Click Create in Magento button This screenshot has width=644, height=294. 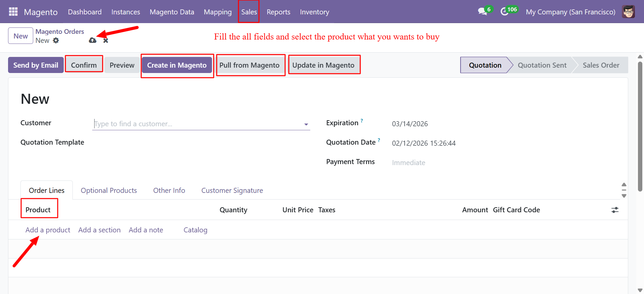coord(177,65)
